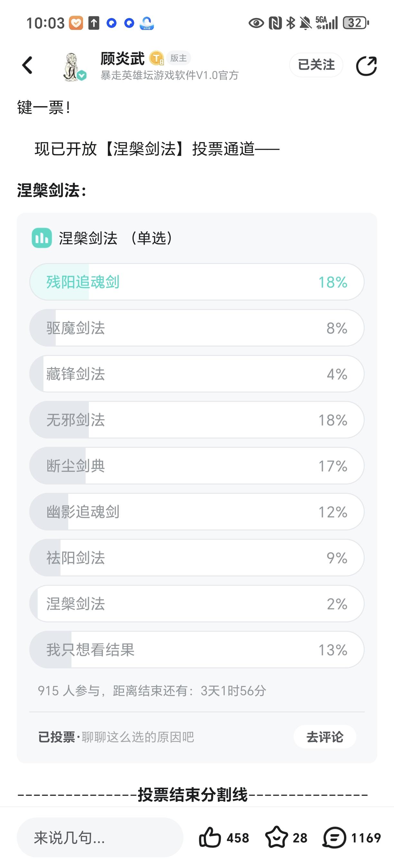The height and width of the screenshot is (868, 394).
Task: Tap the thumbs-up like icon
Action: click(210, 837)
